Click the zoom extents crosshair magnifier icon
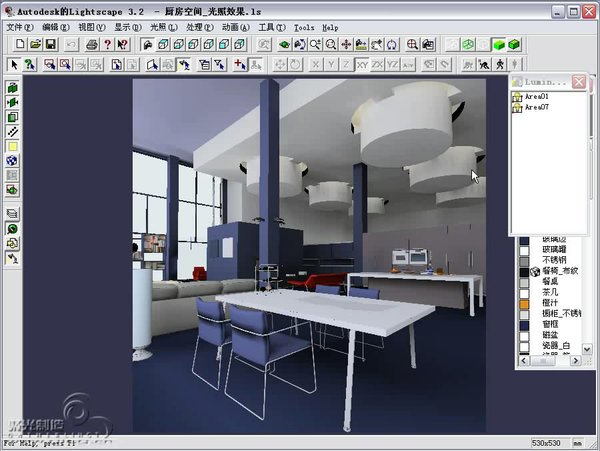 click(412, 44)
